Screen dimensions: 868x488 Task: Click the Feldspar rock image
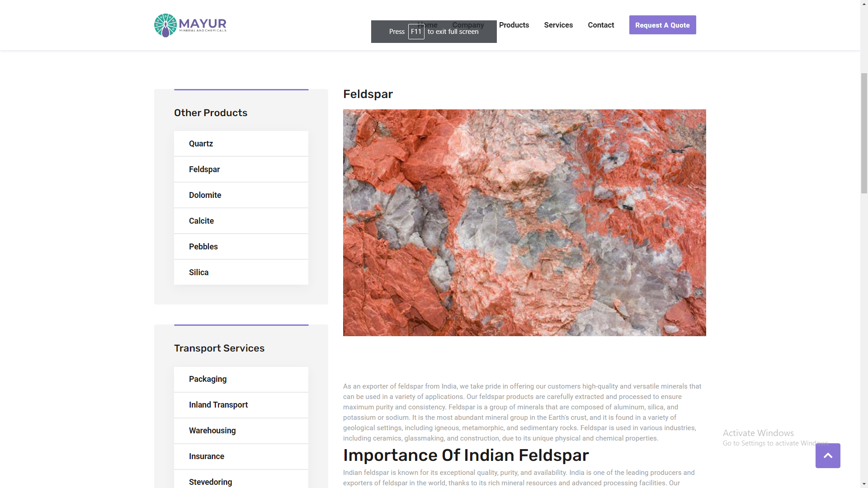point(524,222)
